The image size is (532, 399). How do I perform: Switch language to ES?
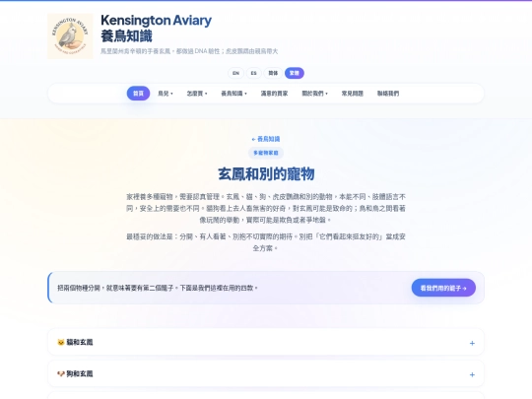tap(253, 73)
